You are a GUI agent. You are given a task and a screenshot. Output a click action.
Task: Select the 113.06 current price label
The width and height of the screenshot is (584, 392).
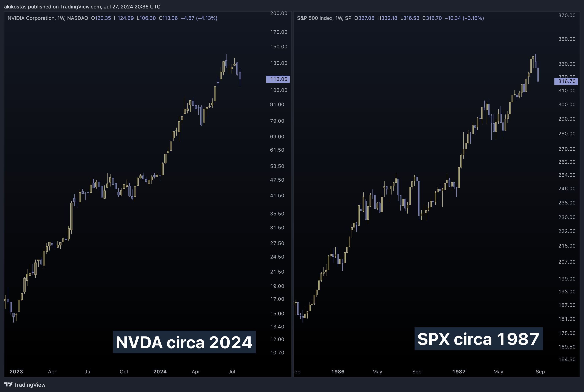point(278,79)
